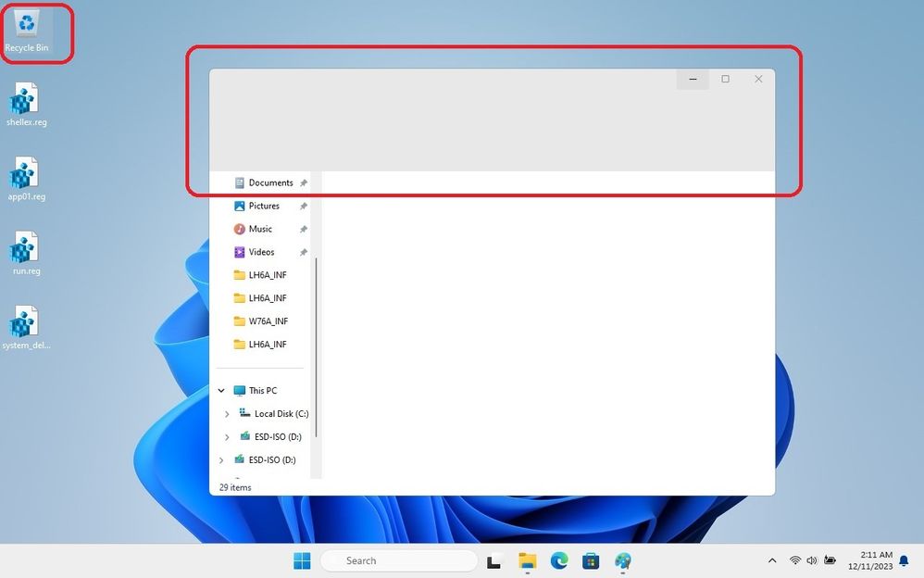Click the taskbar Search box
Viewport: 924px width, 578px height.
point(399,560)
